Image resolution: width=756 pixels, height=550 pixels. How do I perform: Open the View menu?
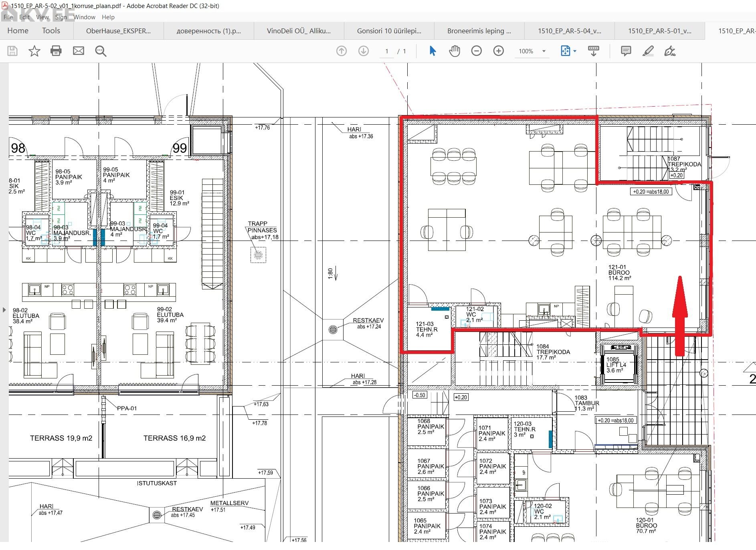pyautogui.click(x=42, y=17)
